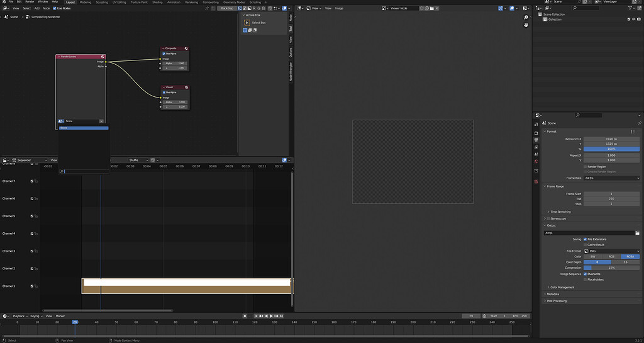This screenshot has height=343, width=644.
Task: Switch to the Geometry Nodes workspace tab
Action: 234,2
